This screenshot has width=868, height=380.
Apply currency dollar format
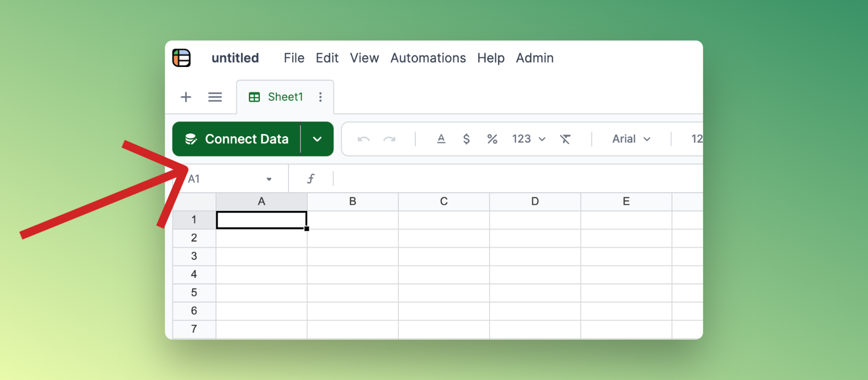[x=466, y=139]
